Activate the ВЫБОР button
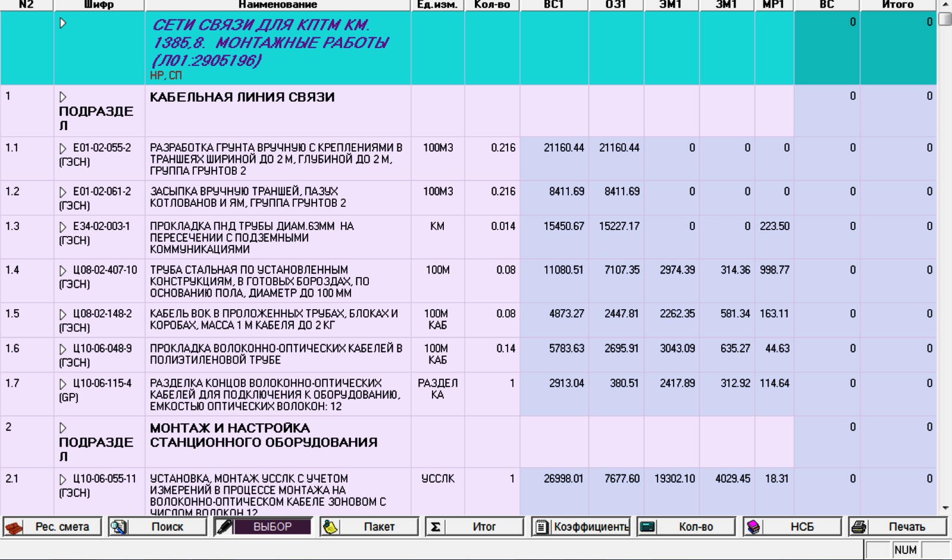Viewport: 952px width, 560px height. coord(263,527)
